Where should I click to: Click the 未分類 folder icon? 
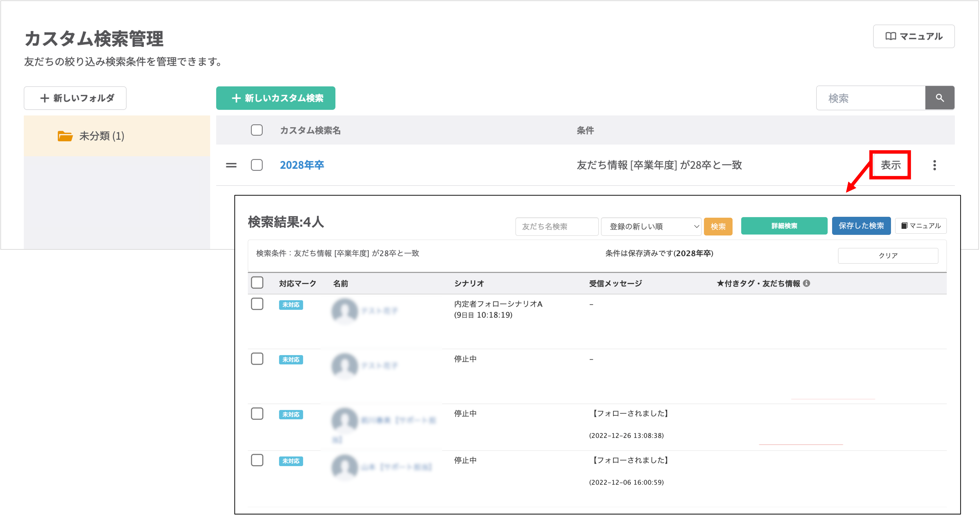pos(65,136)
